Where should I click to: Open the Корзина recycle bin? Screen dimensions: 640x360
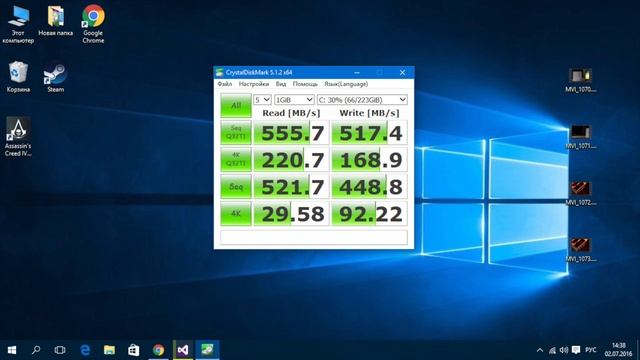(18, 76)
